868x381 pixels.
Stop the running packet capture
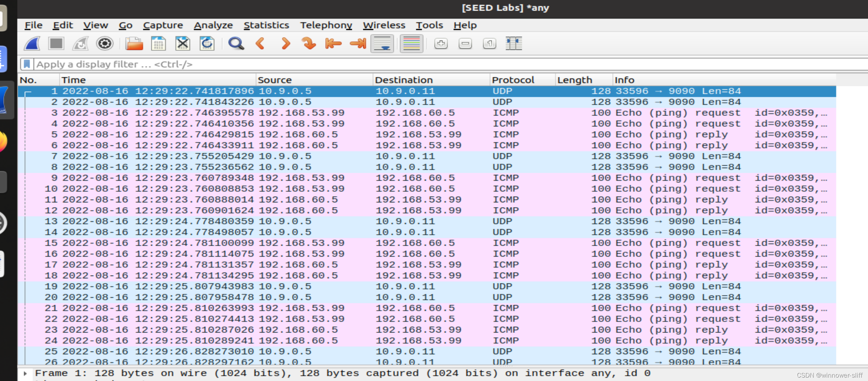(56, 44)
